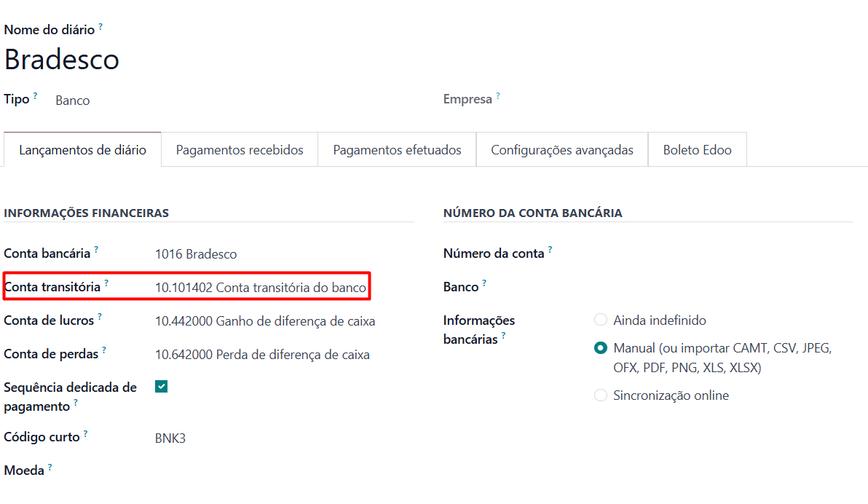Show help tooltip next to Empresa
The image size is (868, 504).
(497, 96)
